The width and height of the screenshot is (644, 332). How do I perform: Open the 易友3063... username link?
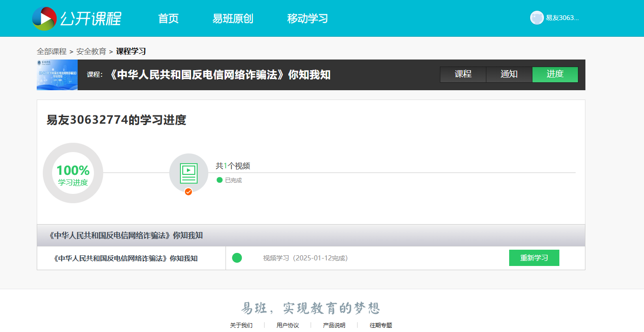pyautogui.click(x=563, y=18)
